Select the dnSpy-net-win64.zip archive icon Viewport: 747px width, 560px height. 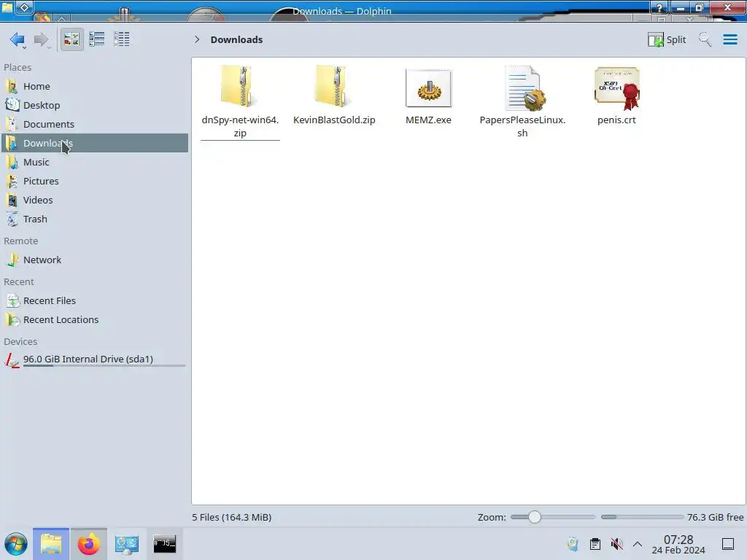point(239,86)
